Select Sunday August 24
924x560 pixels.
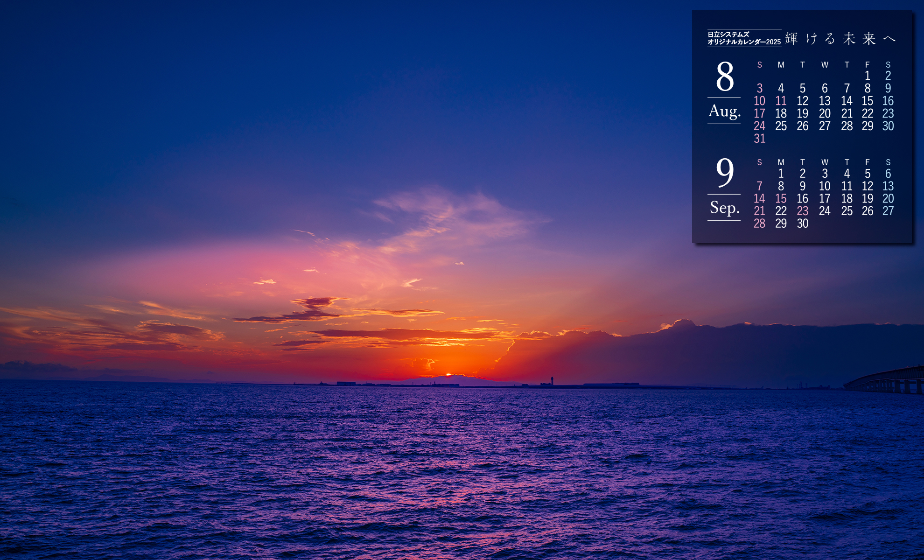(759, 126)
